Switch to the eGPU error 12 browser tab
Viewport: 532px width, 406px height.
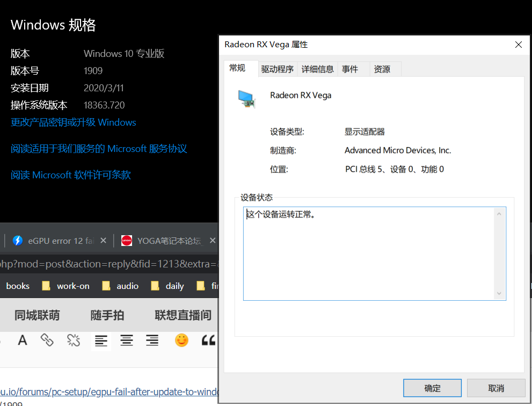coord(60,241)
